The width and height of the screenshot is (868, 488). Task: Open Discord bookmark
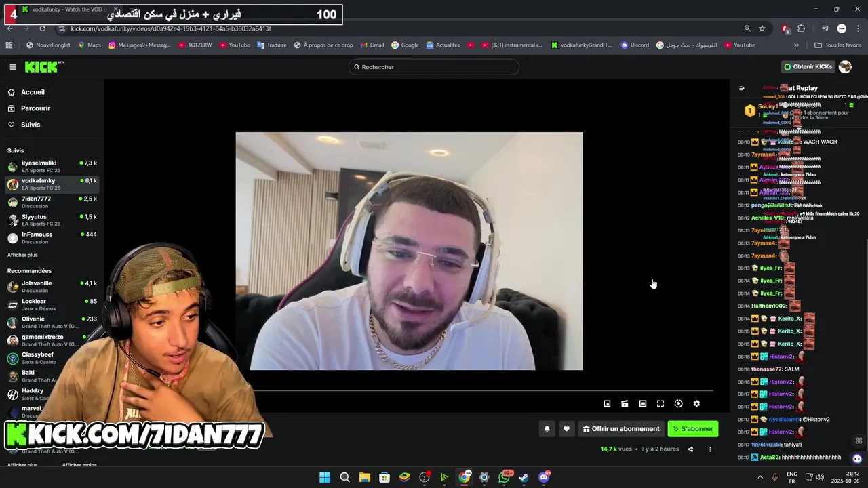pyautogui.click(x=634, y=45)
